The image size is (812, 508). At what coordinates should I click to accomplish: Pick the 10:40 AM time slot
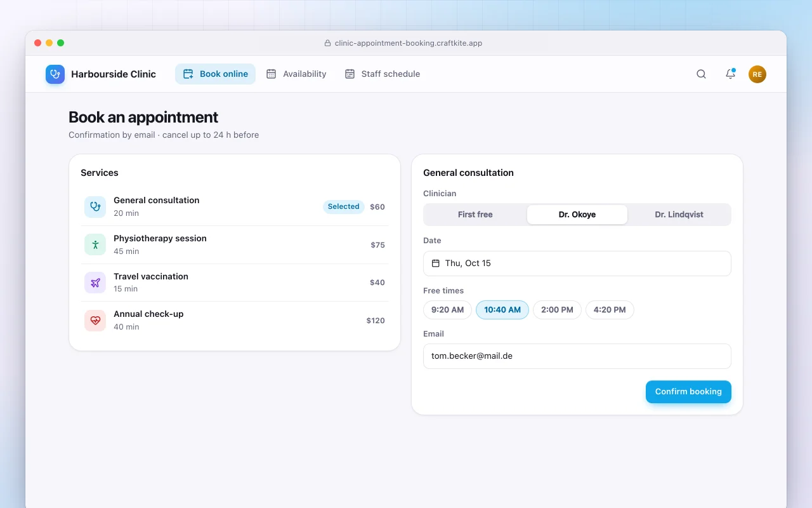[502, 310]
